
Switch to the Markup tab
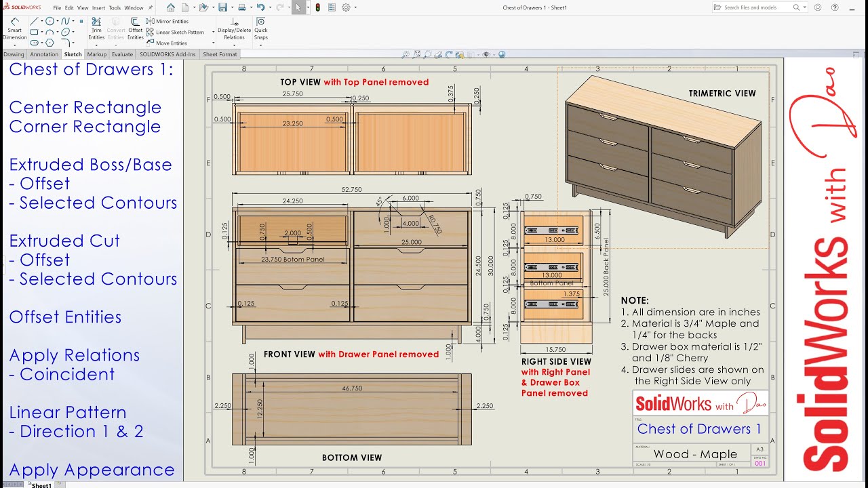click(x=97, y=54)
